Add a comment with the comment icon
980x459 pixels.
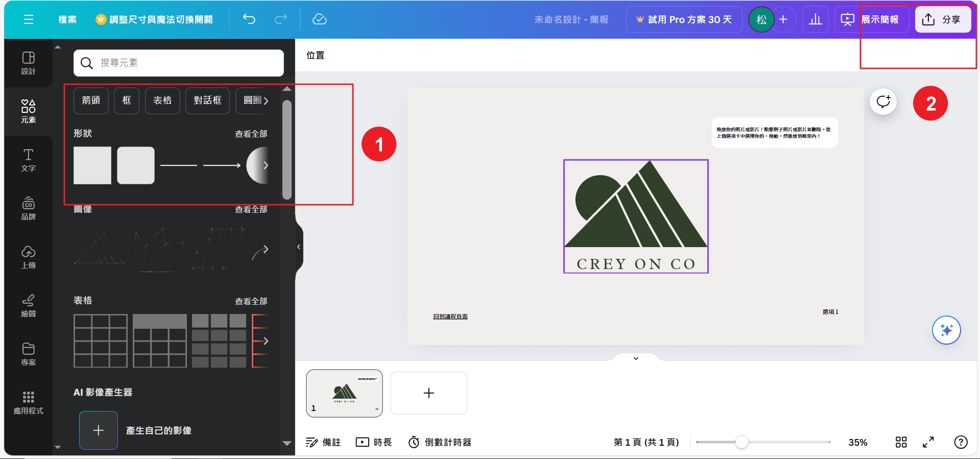[883, 102]
